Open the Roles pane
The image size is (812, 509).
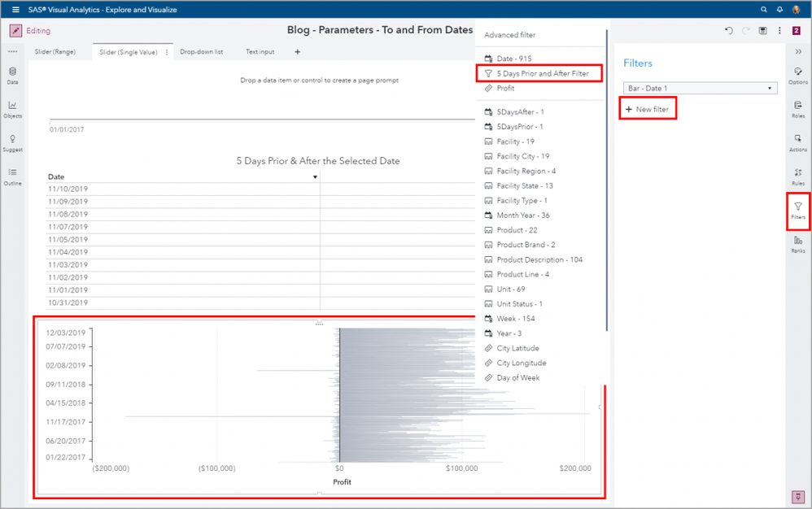(x=798, y=109)
